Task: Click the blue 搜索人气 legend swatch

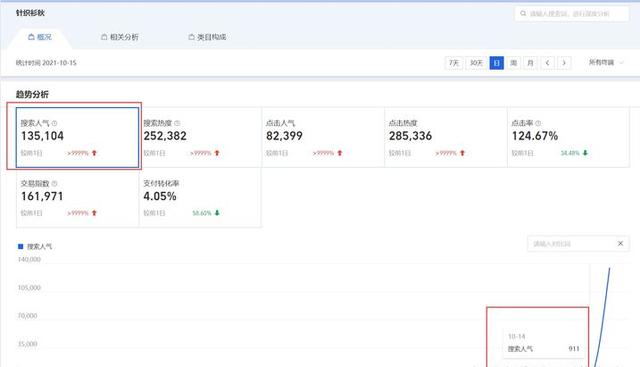Action: (20, 246)
